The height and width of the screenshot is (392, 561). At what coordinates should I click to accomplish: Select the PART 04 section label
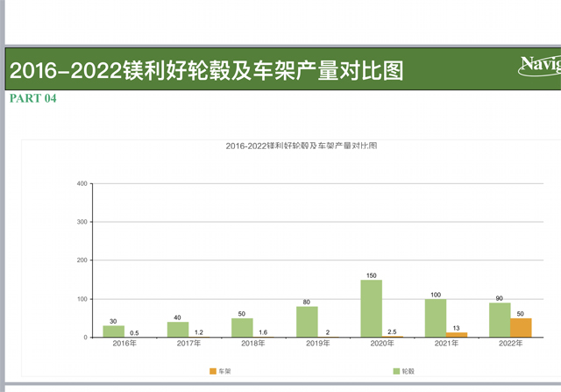tap(32, 99)
